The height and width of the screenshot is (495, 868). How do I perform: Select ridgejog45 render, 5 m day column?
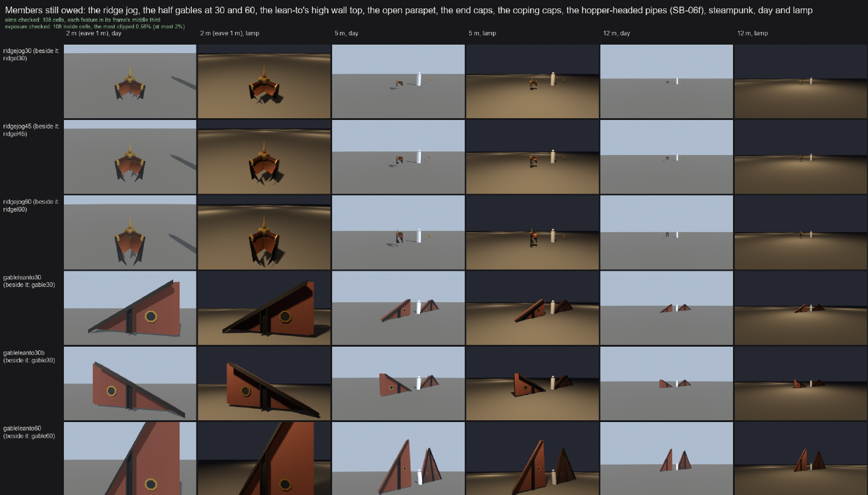coord(398,157)
